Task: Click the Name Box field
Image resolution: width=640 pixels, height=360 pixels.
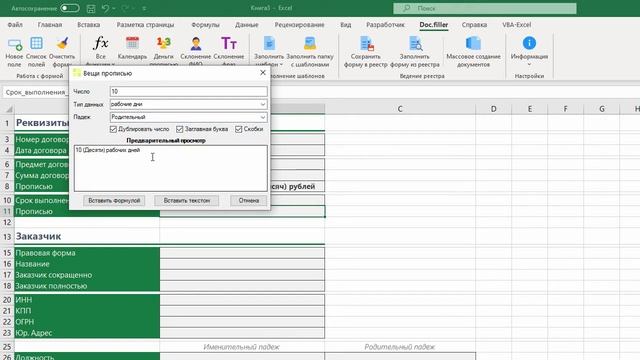Action: (x=36, y=92)
